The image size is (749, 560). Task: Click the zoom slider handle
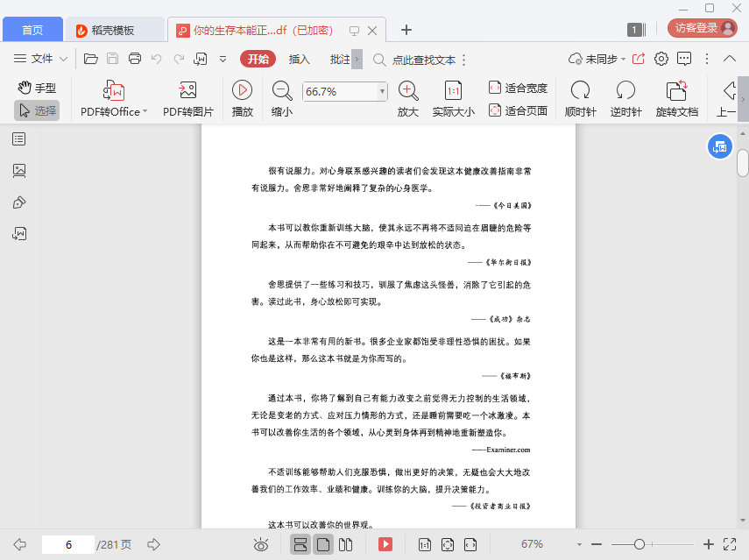639,544
